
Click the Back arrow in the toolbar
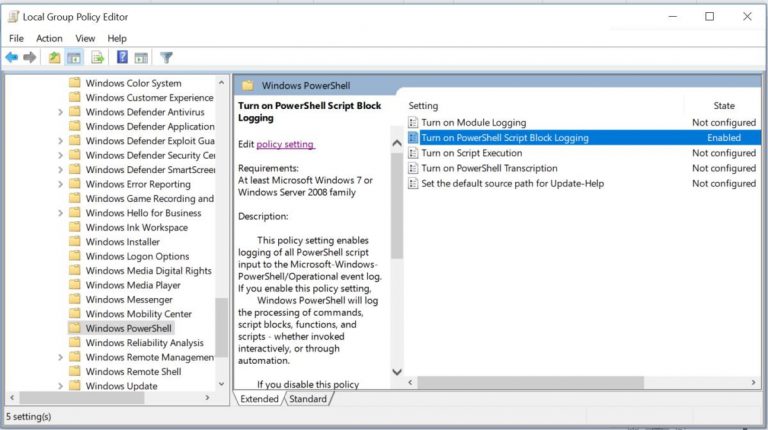pyautogui.click(x=11, y=58)
